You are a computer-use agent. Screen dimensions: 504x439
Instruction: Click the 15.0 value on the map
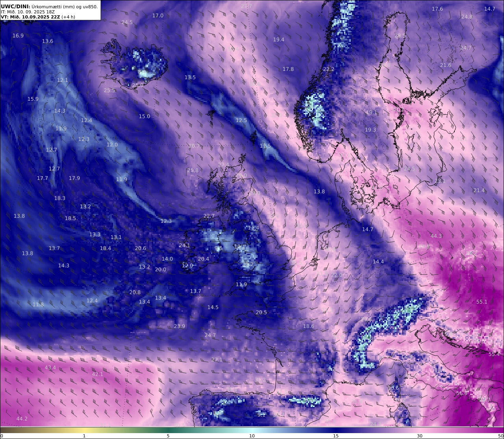point(145,117)
